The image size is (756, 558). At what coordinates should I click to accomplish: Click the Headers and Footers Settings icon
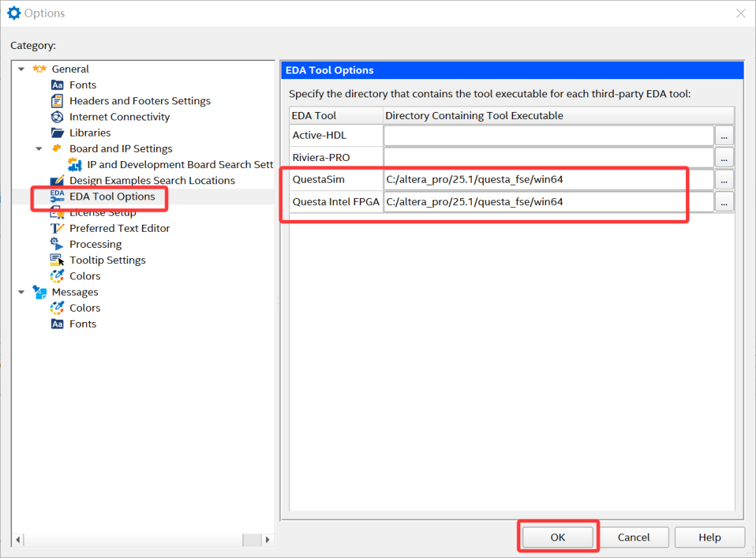coord(57,101)
